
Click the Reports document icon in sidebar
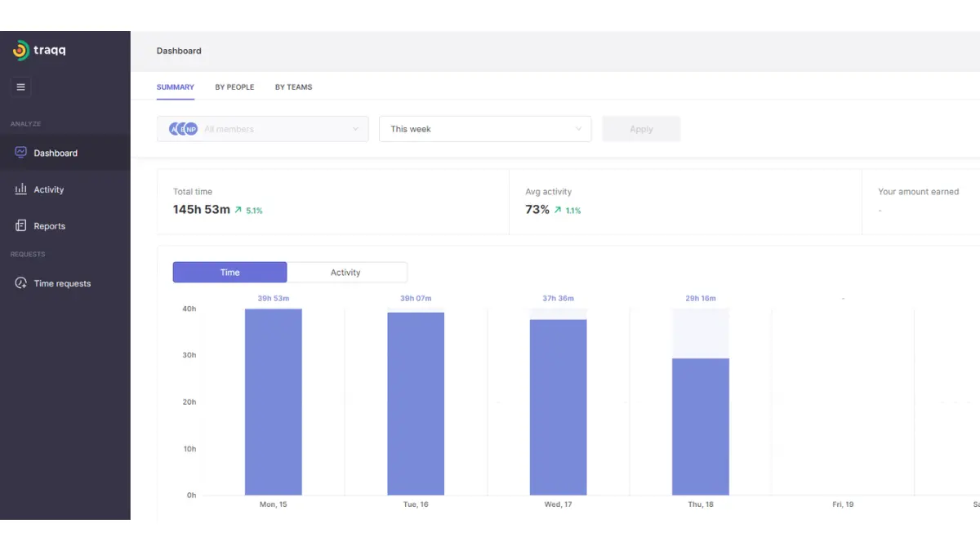point(21,226)
